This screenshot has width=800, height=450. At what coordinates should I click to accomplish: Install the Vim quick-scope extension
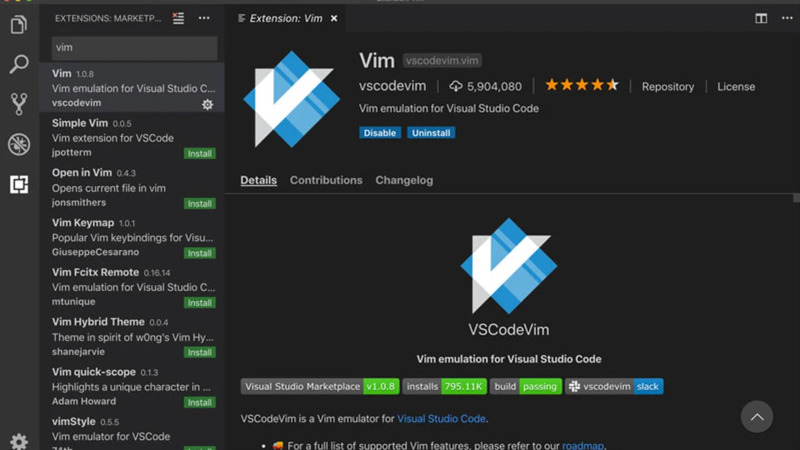tap(199, 402)
